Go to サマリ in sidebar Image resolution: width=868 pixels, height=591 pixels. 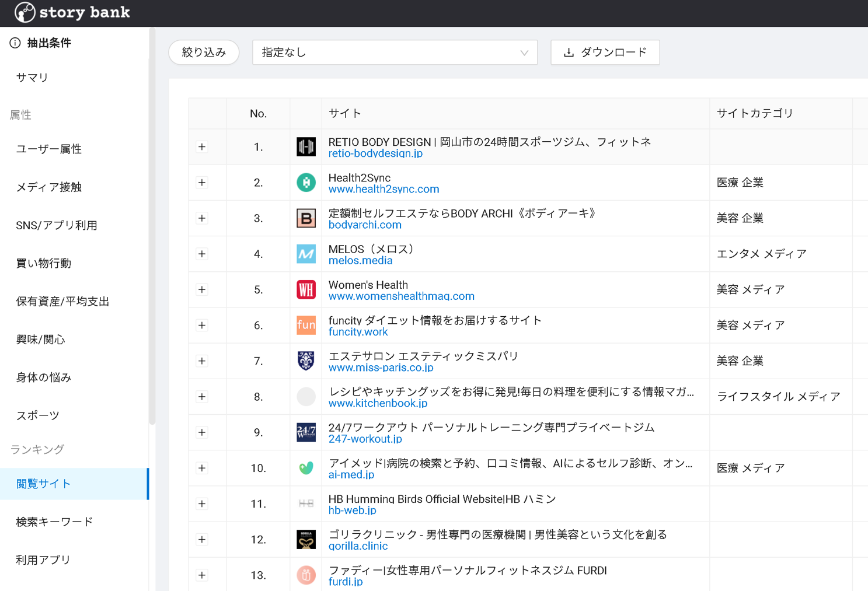click(32, 78)
